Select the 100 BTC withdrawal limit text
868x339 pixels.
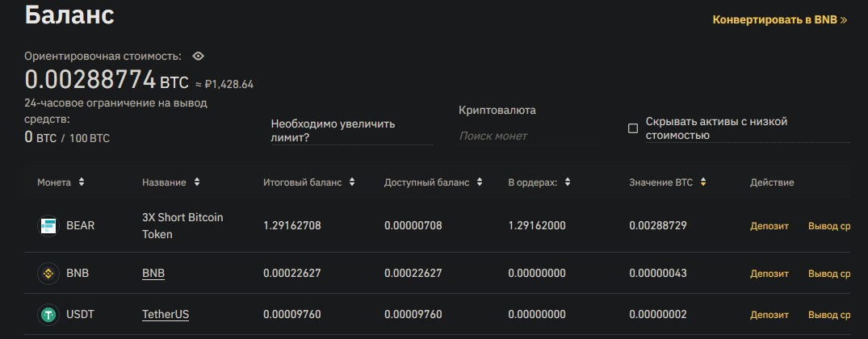click(x=90, y=138)
